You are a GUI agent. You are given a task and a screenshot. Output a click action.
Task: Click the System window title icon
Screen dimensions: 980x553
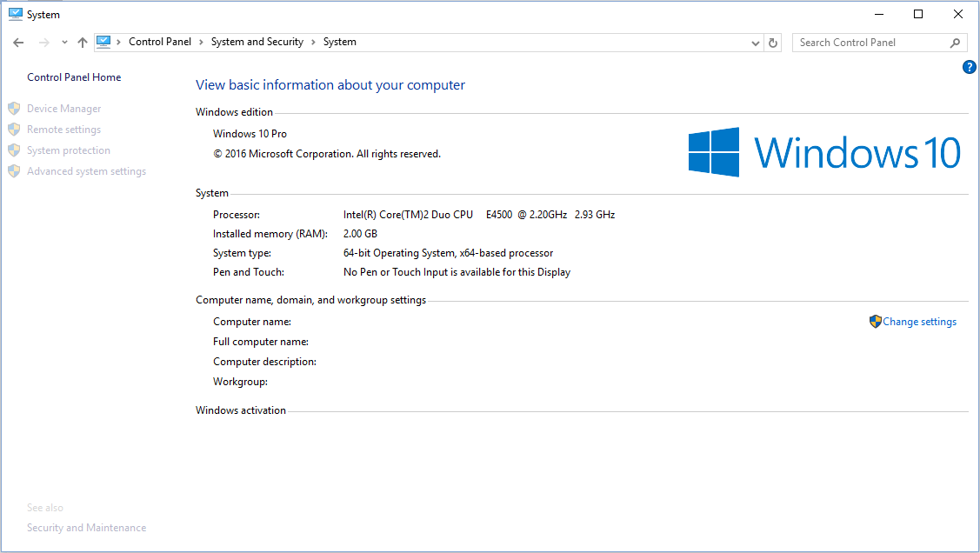tap(16, 14)
